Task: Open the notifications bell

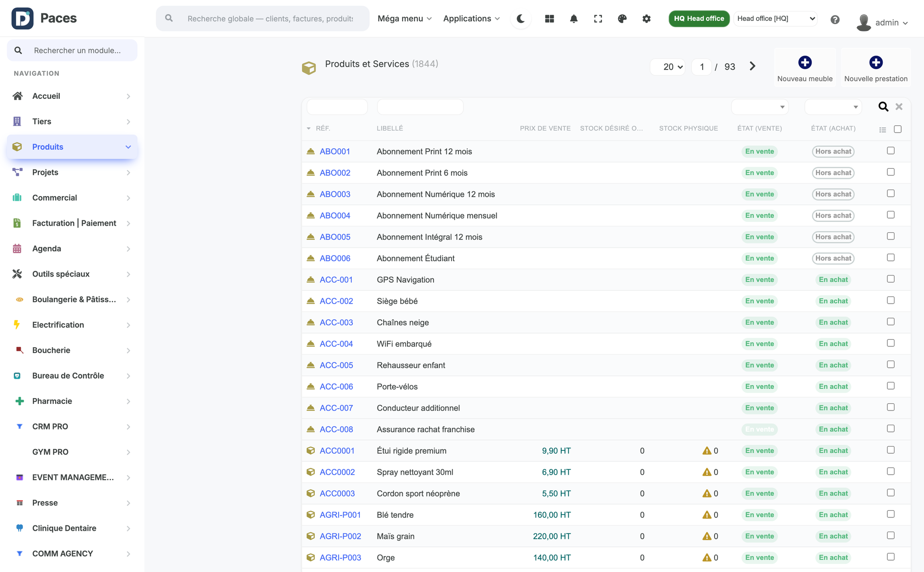Action: pos(574,19)
